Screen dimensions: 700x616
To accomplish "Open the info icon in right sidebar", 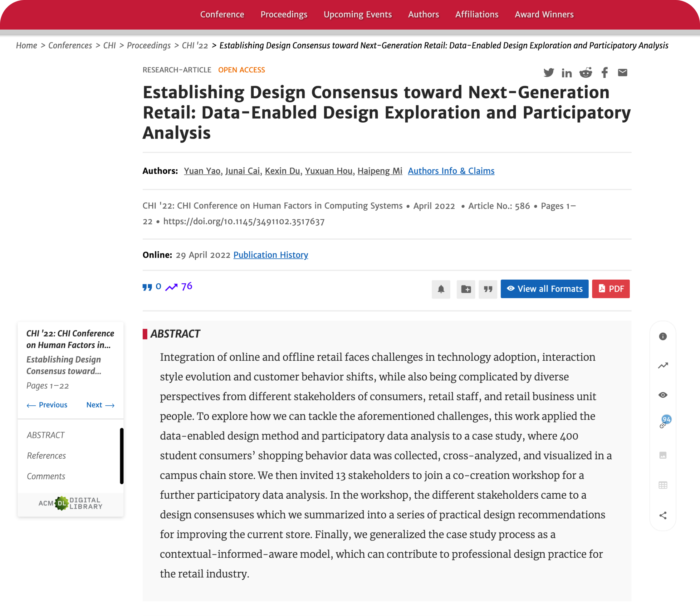I will pos(663,336).
